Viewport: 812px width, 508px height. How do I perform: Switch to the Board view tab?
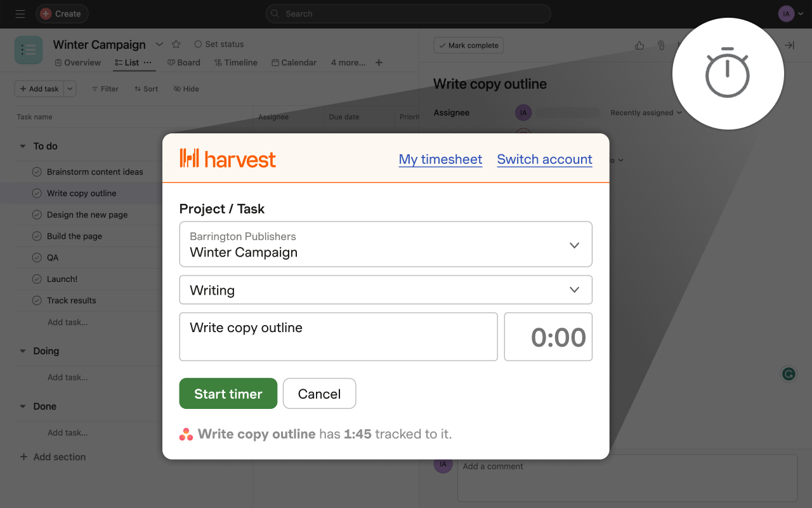183,62
